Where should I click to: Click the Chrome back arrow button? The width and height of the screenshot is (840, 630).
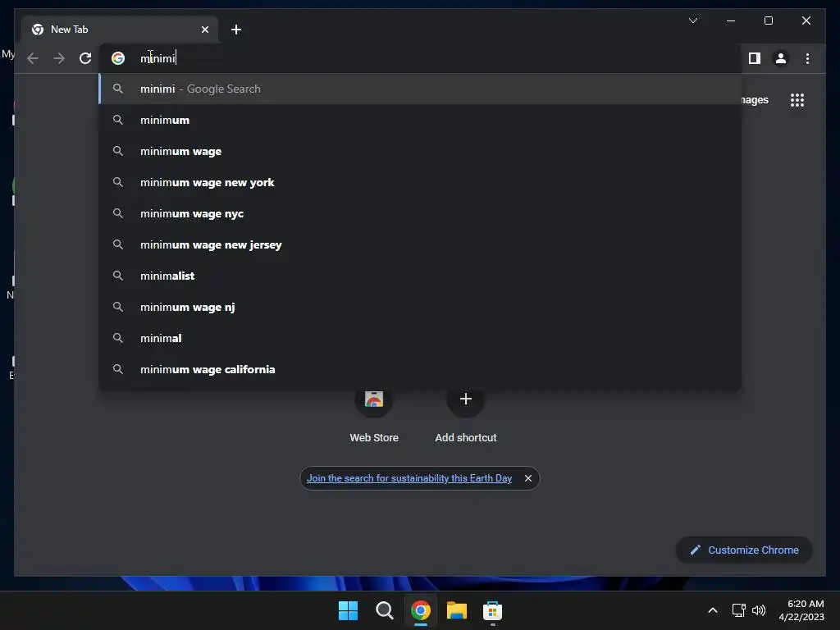(x=33, y=58)
